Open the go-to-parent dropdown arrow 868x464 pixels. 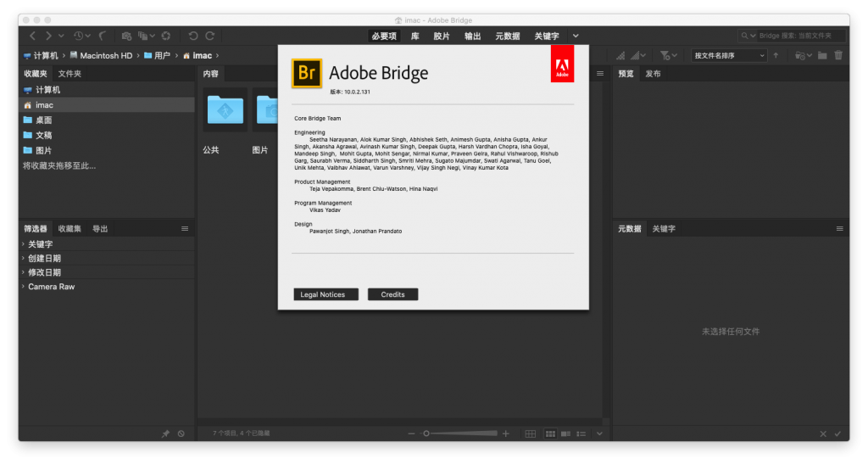(x=61, y=36)
